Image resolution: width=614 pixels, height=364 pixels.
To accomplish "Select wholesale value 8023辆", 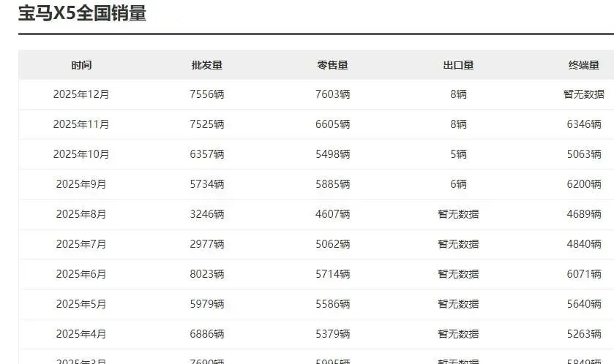I will 207,274.
